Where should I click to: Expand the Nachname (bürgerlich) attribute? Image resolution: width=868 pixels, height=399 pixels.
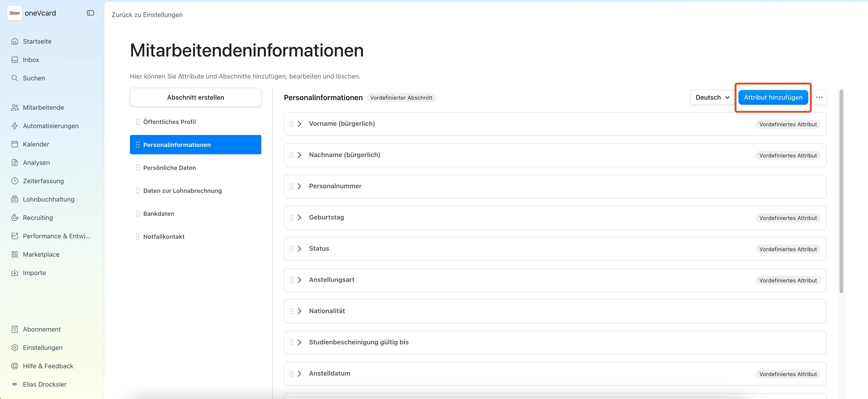pos(299,155)
